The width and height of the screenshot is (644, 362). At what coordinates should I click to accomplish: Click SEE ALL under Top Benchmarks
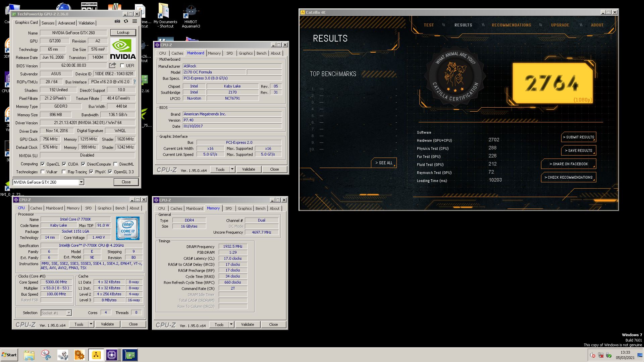pyautogui.click(x=384, y=163)
